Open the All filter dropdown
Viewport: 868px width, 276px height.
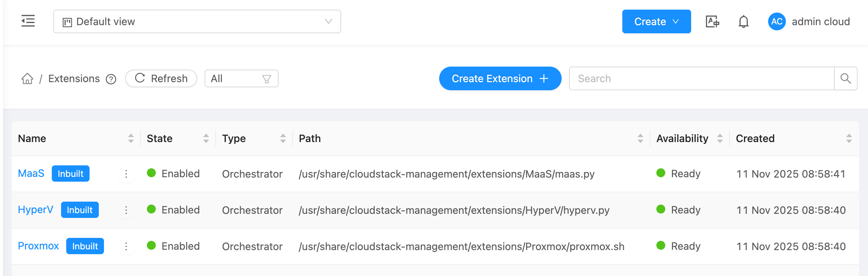click(241, 78)
